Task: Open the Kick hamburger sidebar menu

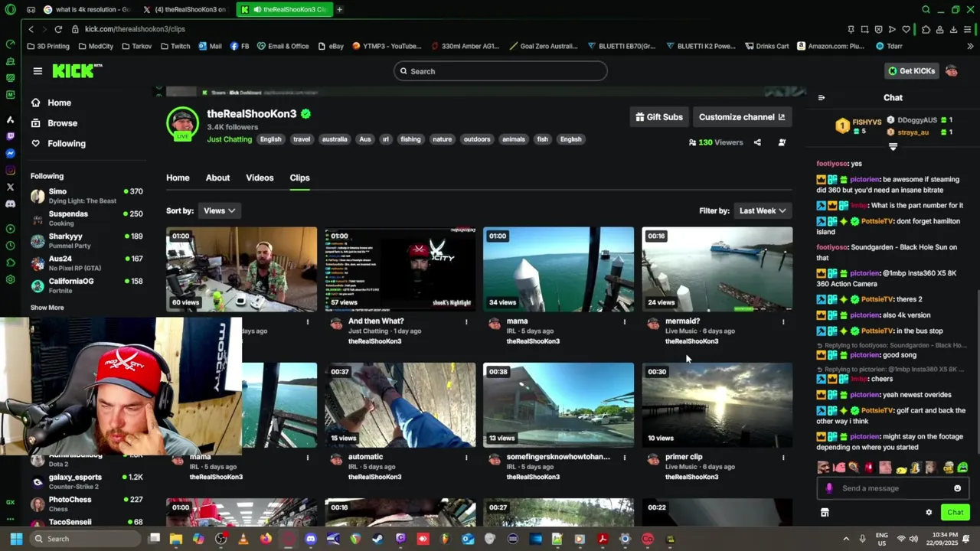Action: click(38, 71)
